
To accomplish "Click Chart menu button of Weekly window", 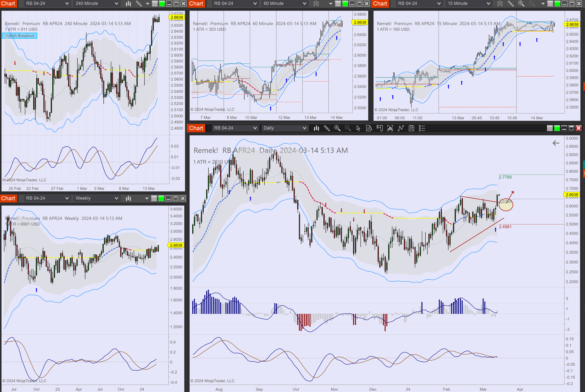I will 8,198.
